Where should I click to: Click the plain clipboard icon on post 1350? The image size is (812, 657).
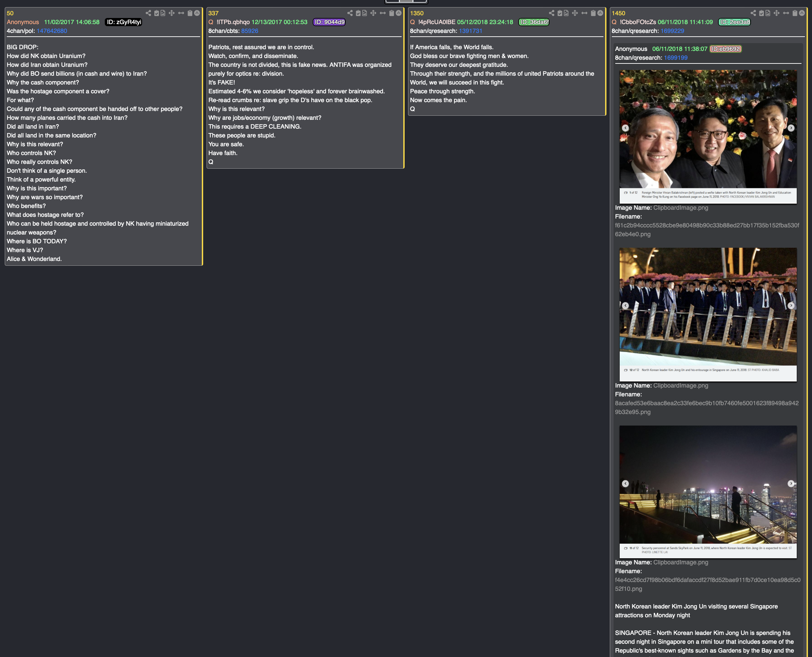coord(593,13)
